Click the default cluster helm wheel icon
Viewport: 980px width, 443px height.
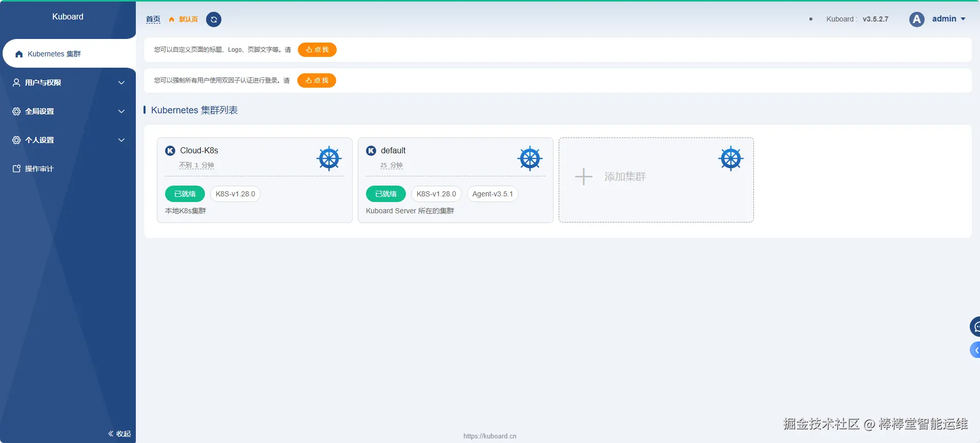point(530,158)
